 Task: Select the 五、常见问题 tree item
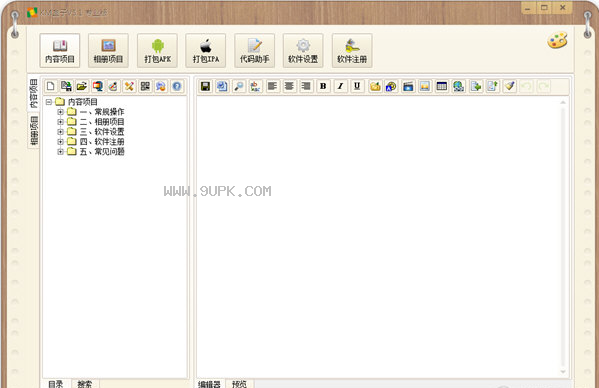click(102, 152)
